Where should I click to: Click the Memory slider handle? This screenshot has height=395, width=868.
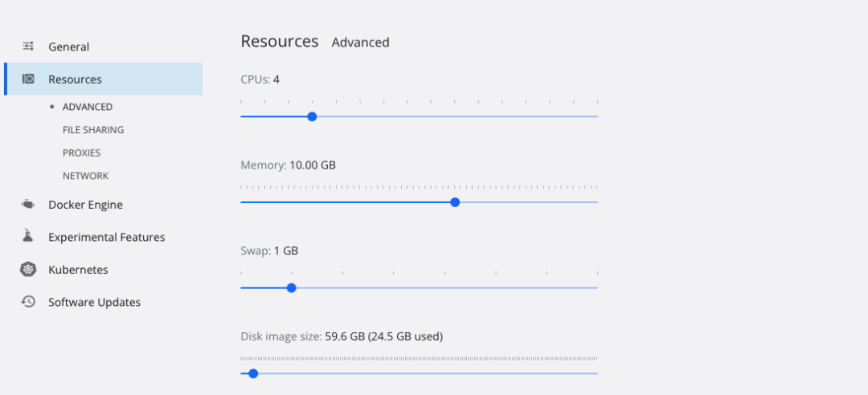click(x=455, y=202)
